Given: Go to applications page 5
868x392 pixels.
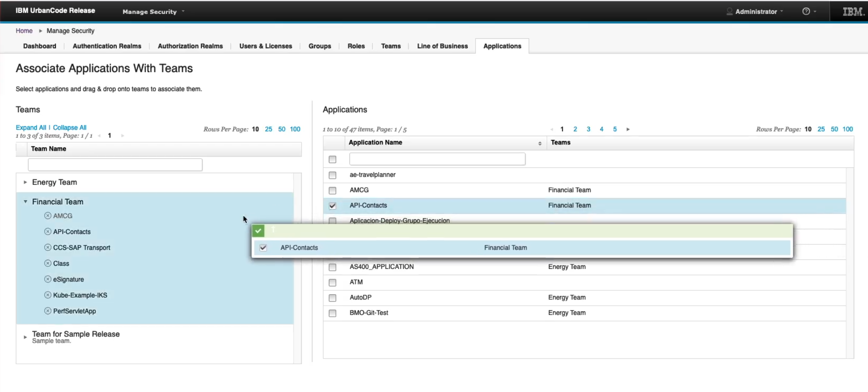Looking at the screenshot, I should point(615,129).
